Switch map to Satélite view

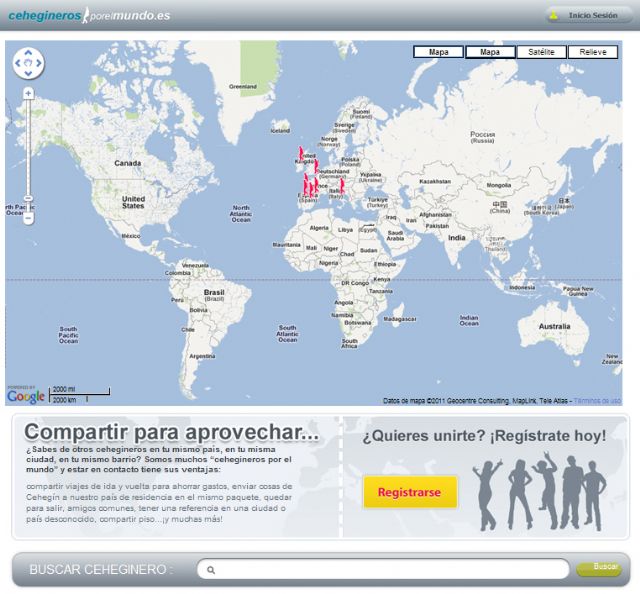pos(541,52)
